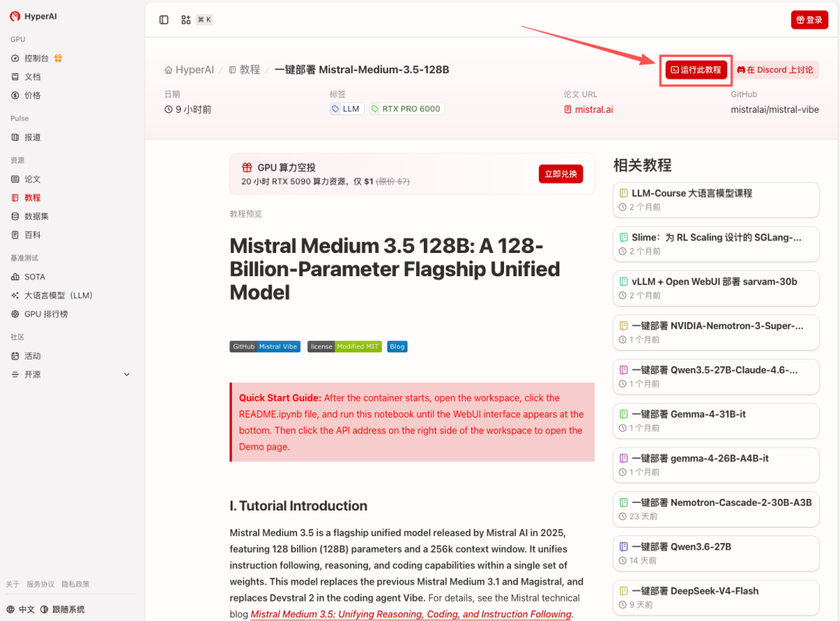This screenshot has width=840, height=621.
Task: Switch the 跟随系统 theme selector
Action: click(x=63, y=609)
